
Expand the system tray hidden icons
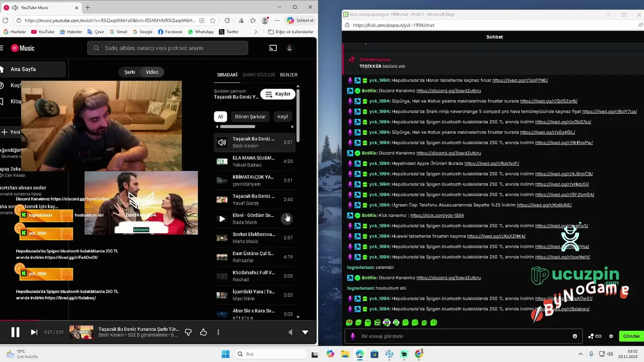tap(580, 354)
